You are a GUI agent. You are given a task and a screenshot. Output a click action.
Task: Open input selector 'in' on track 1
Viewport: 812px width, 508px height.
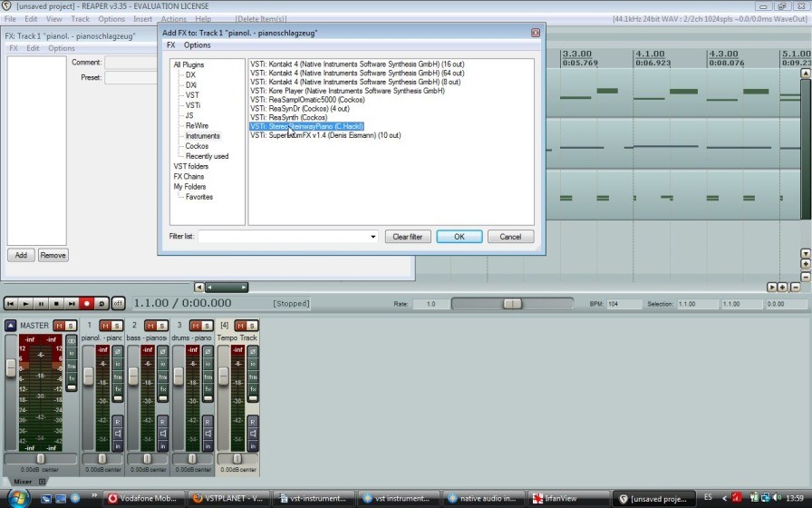[x=118, y=445]
